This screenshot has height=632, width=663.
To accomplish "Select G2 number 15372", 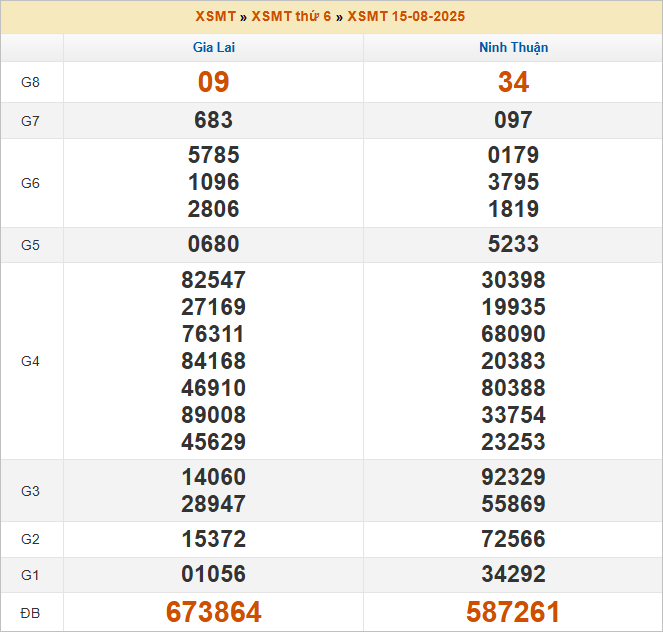I will (x=214, y=539).
